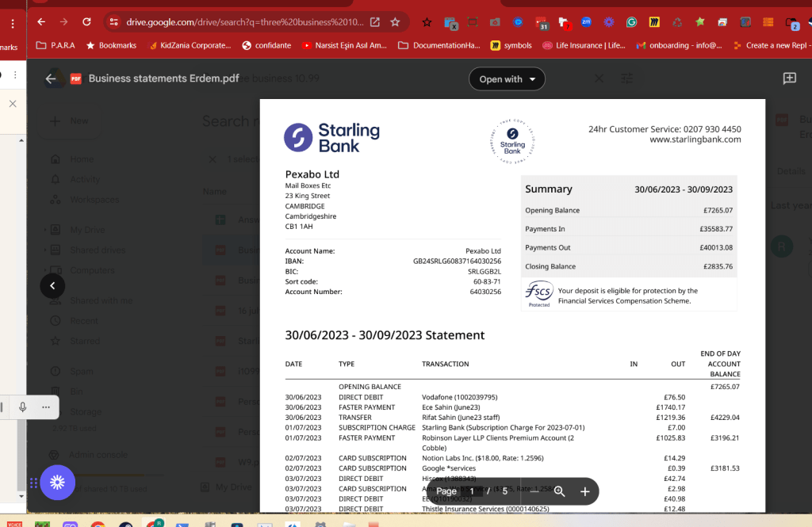Open the Bookmarks bookmark item
Viewport: 812px width, 527px height.
click(111, 45)
